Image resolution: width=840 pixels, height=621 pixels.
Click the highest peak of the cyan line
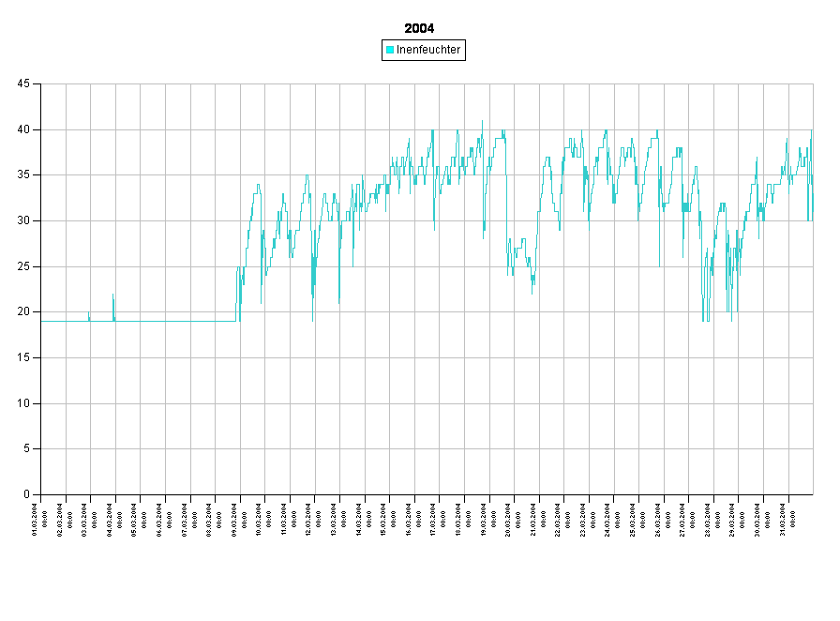pos(482,122)
